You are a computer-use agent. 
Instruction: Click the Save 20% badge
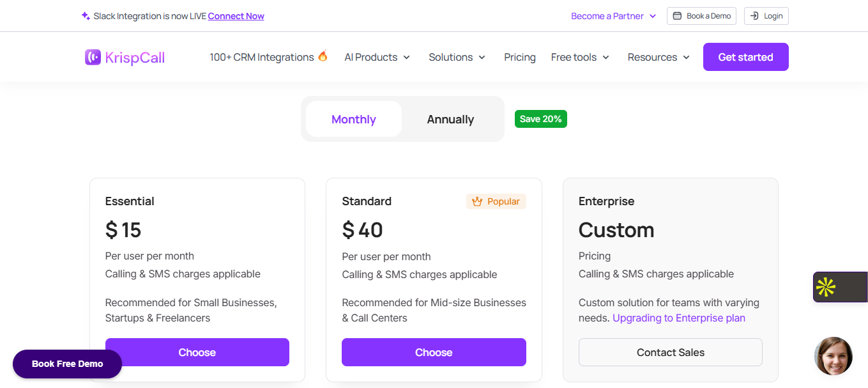point(541,119)
